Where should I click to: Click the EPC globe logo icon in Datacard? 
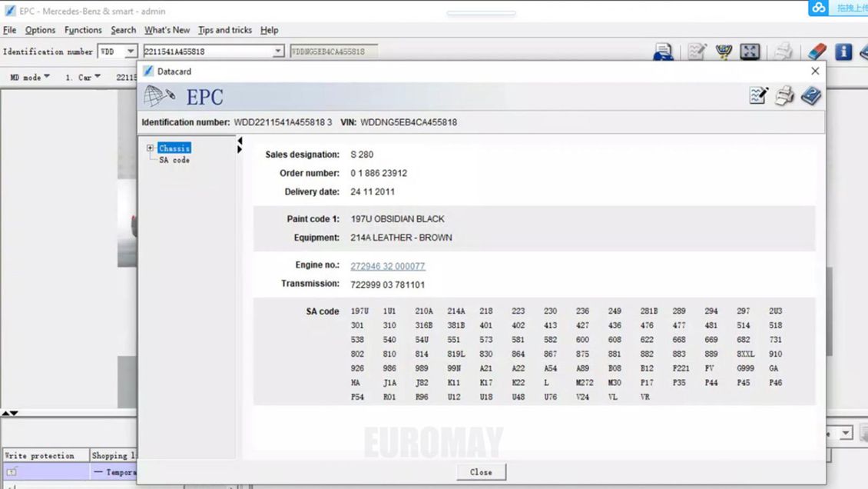[x=159, y=96]
